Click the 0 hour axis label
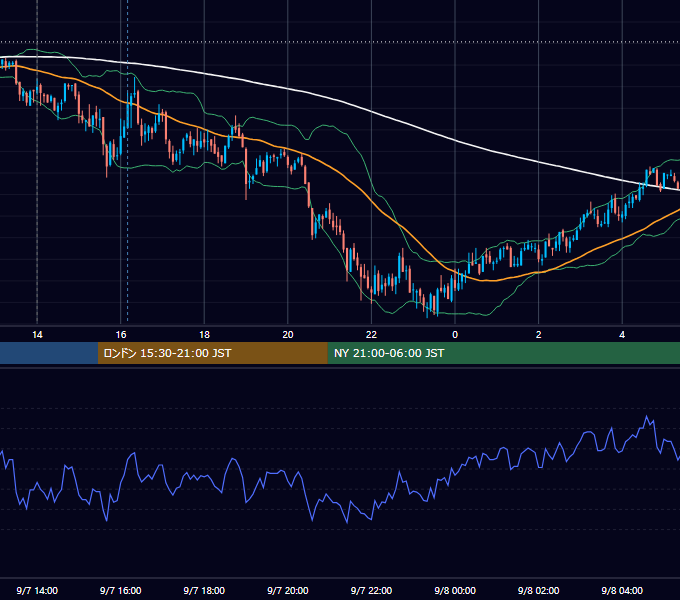The height and width of the screenshot is (600, 680). (455, 335)
